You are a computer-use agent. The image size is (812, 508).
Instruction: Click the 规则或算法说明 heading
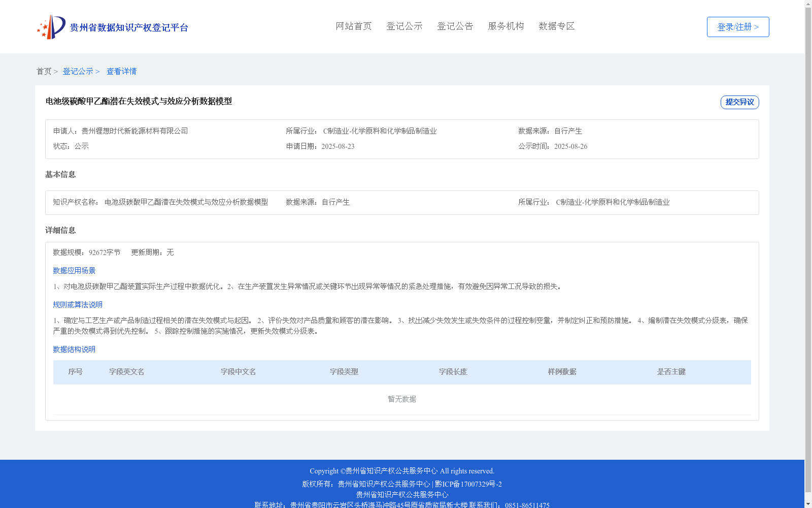pos(78,305)
